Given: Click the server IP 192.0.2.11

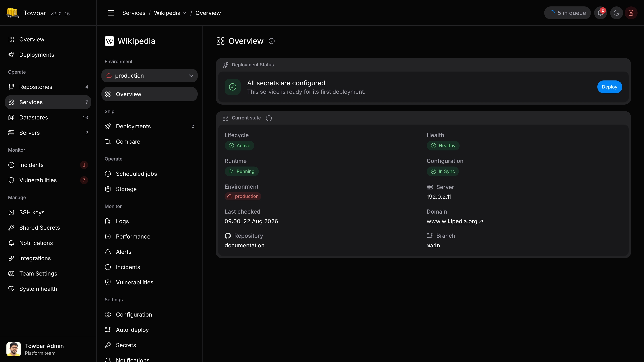Looking at the screenshot, I should click(x=439, y=197).
